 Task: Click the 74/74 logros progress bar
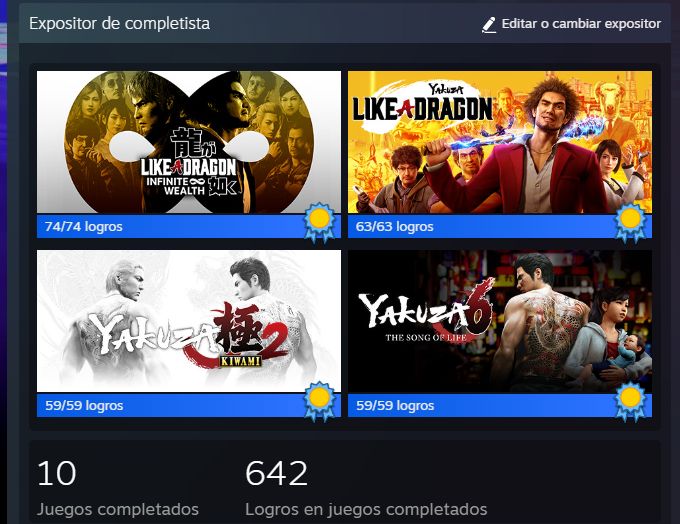pyautogui.click(x=189, y=226)
